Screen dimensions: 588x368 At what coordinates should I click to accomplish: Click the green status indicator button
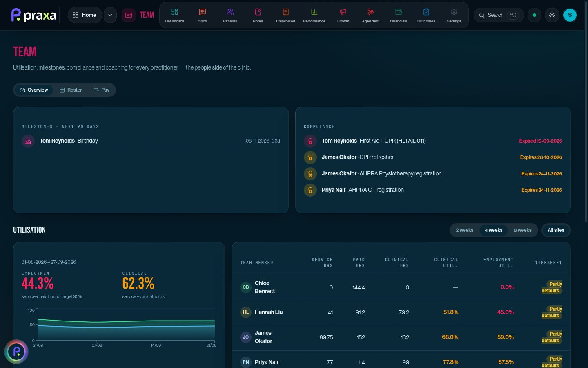[x=534, y=15]
